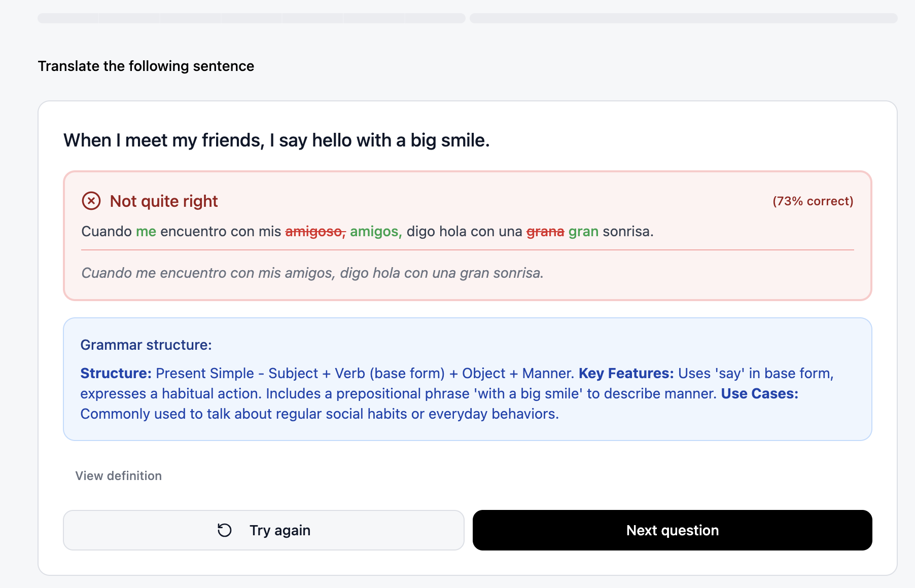Click the '(73% correct)' score label
915x588 pixels.
tap(813, 201)
